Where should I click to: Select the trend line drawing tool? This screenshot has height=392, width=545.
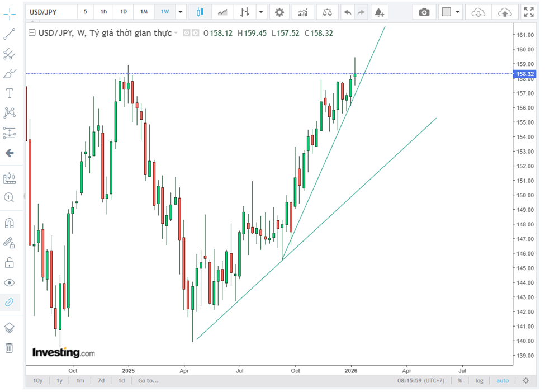[10, 34]
